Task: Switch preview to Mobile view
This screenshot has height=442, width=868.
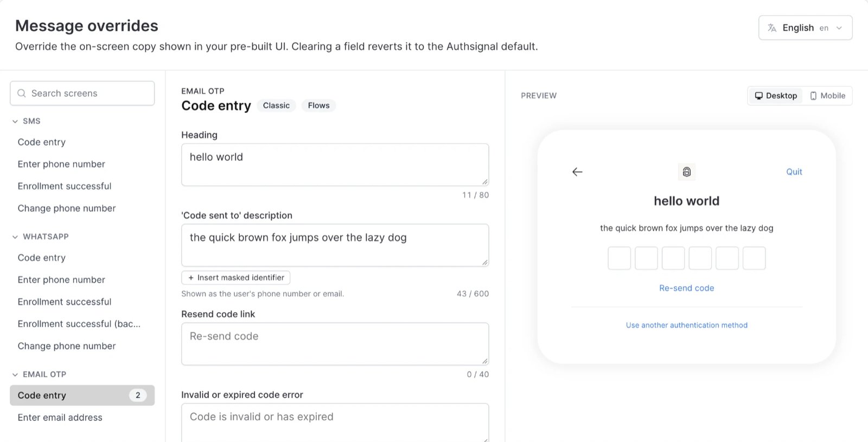Action: [x=828, y=96]
